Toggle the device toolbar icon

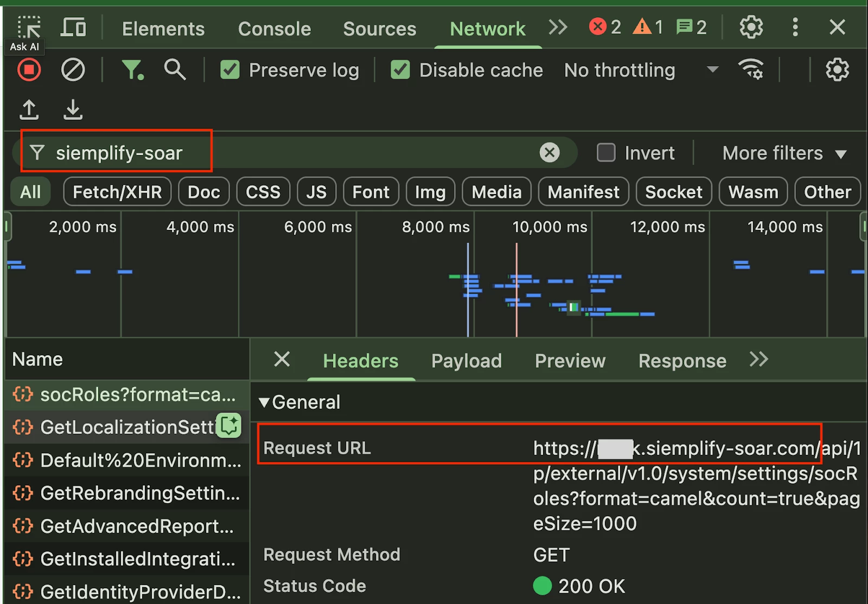pyautogui.click(x=73, y=27)
